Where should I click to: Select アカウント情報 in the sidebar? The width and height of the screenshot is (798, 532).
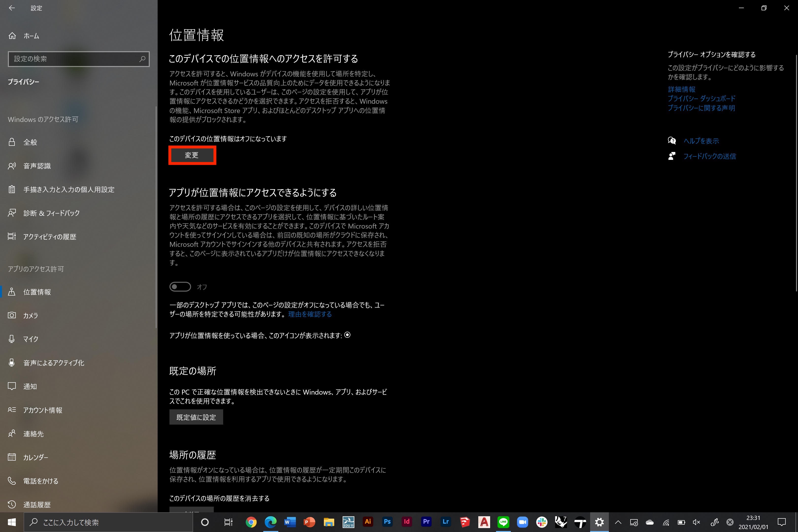tap(43, 410)
